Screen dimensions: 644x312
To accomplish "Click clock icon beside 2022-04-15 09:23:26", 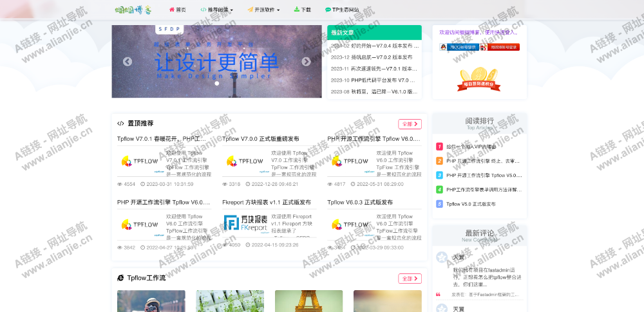I will point(248,245).
